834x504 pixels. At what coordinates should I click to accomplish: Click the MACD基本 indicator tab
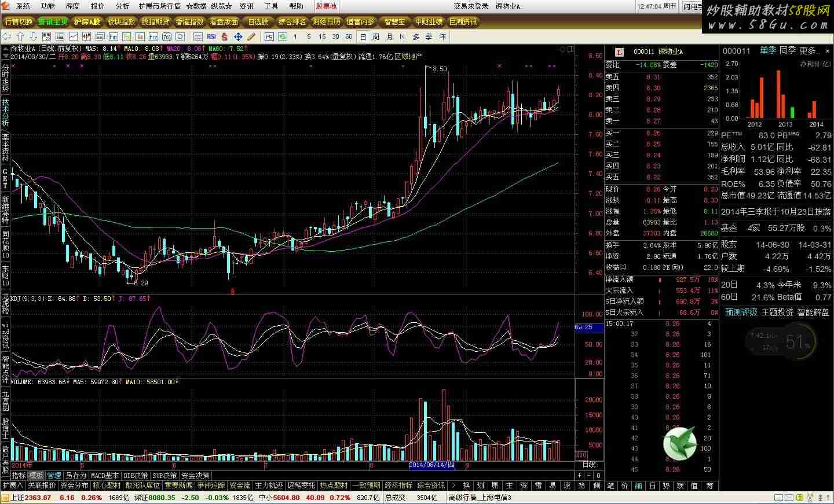(105, 476)
